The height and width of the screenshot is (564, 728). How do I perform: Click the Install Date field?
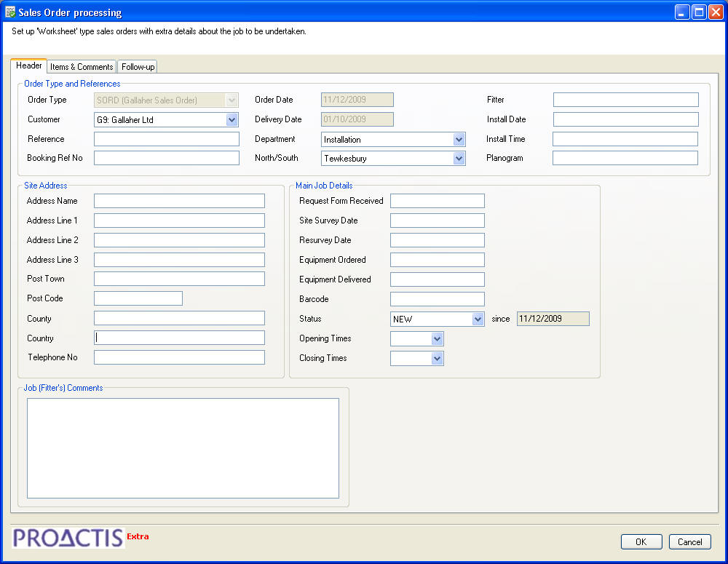(x=625, y=119)
